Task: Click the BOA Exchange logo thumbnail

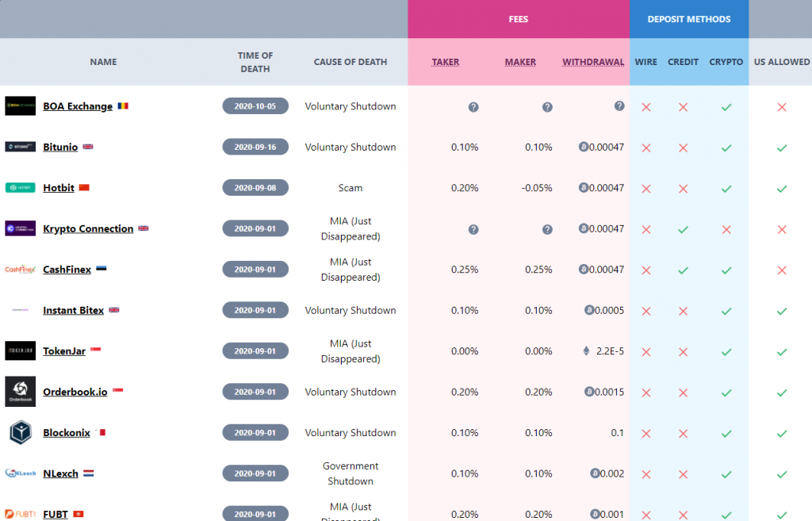Action: [x=20, y=105]
